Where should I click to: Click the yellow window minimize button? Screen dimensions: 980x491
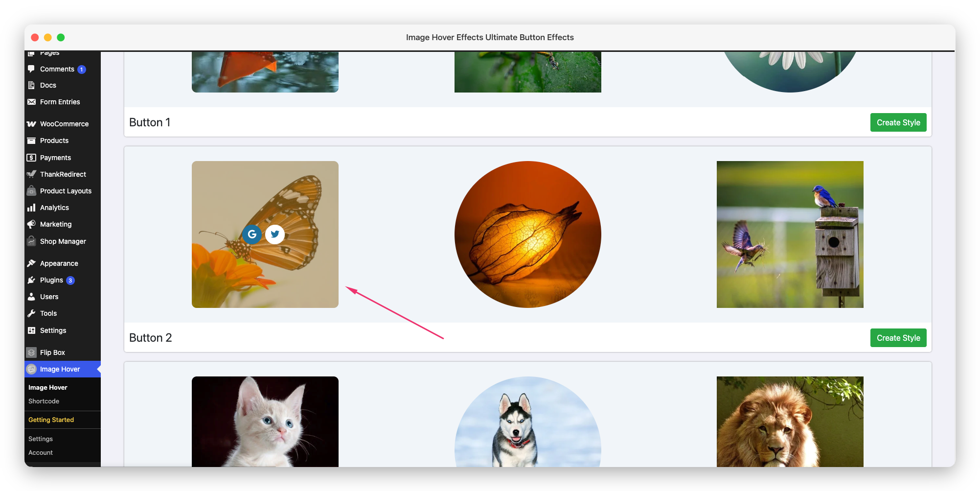click(x=48, y=37)
